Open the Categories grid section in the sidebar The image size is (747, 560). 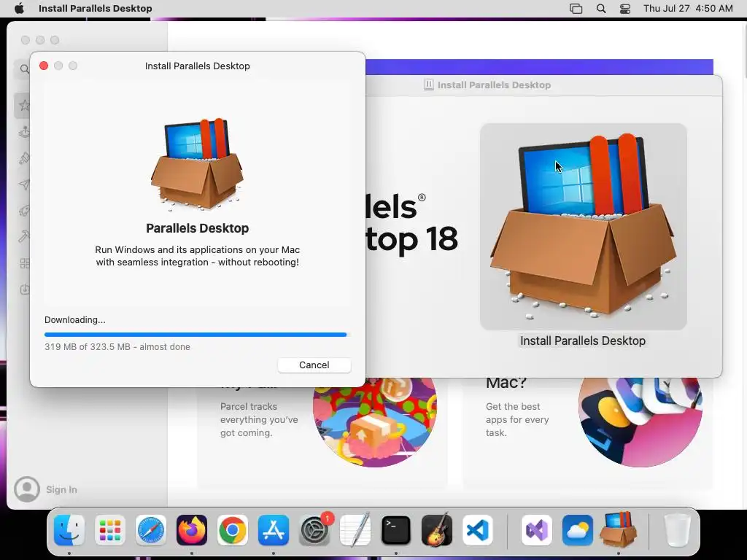24,263
